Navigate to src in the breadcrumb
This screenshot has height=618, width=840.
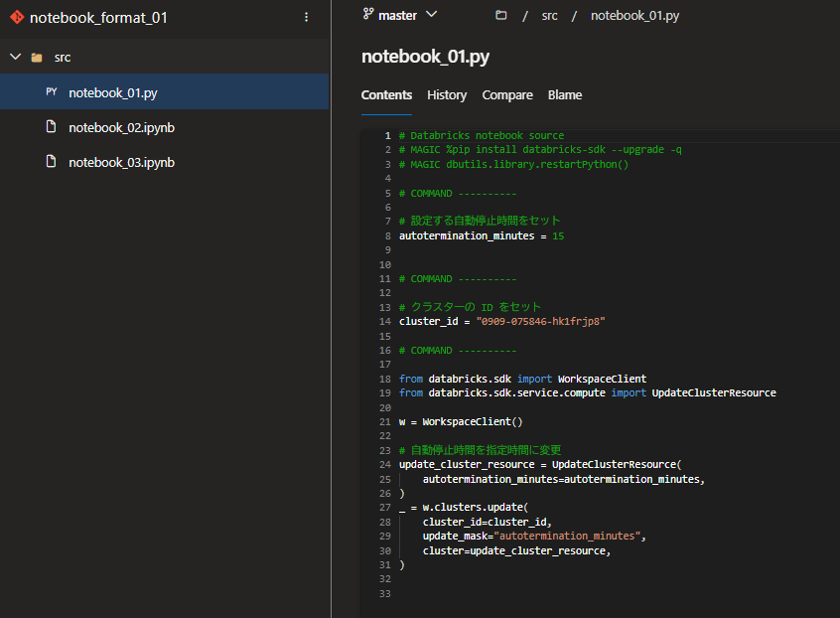[x=549, y=16]
